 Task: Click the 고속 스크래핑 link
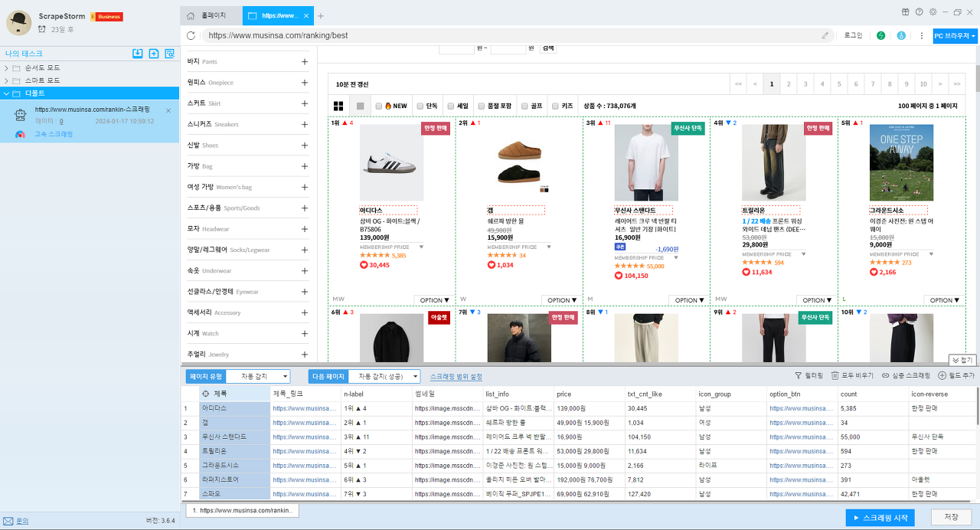[x=53, y=134]
